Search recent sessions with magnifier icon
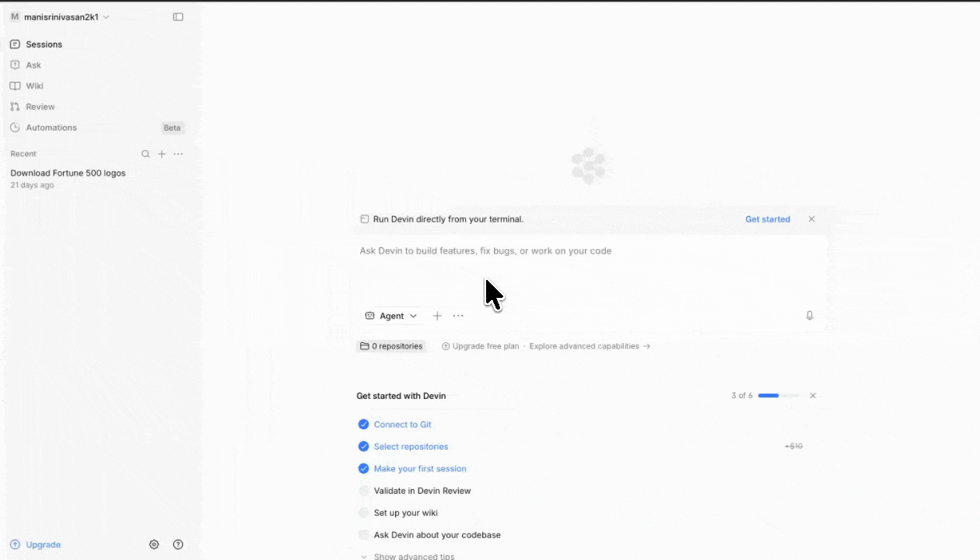Screen dimensions: 980x560 pyautogui.click(x=145, y=154)
